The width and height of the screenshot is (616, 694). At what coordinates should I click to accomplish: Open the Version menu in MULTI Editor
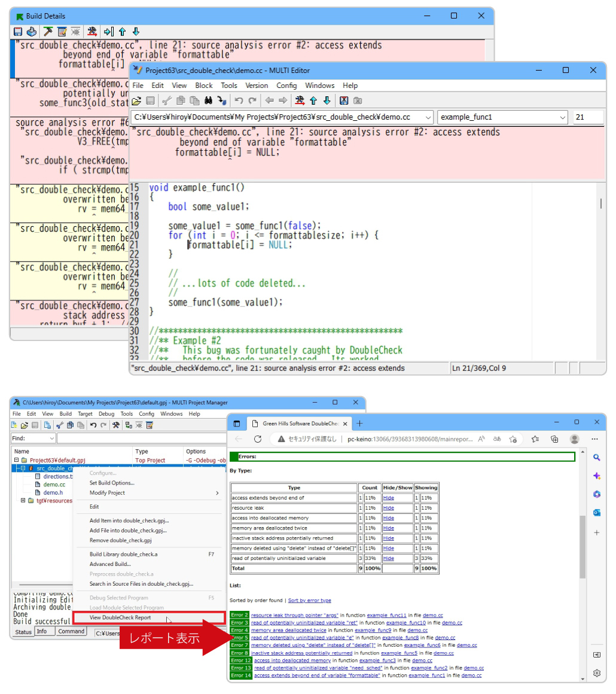[257, 86]
